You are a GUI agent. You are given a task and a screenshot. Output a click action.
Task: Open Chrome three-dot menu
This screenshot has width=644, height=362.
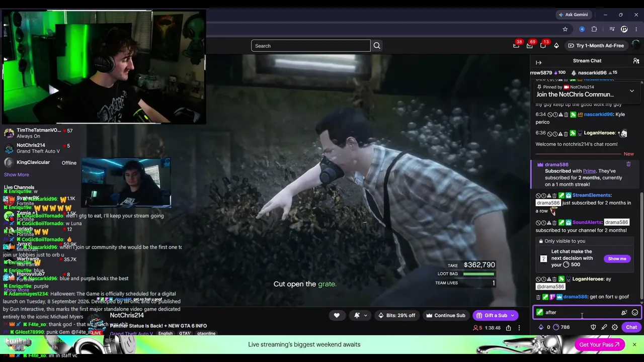click(x=636, y=29)
